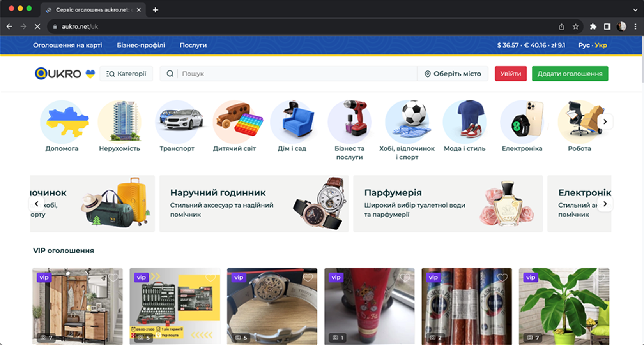Go to Бізнес-профілі in the top bar

pyautogui.click(x=141, y=45)
